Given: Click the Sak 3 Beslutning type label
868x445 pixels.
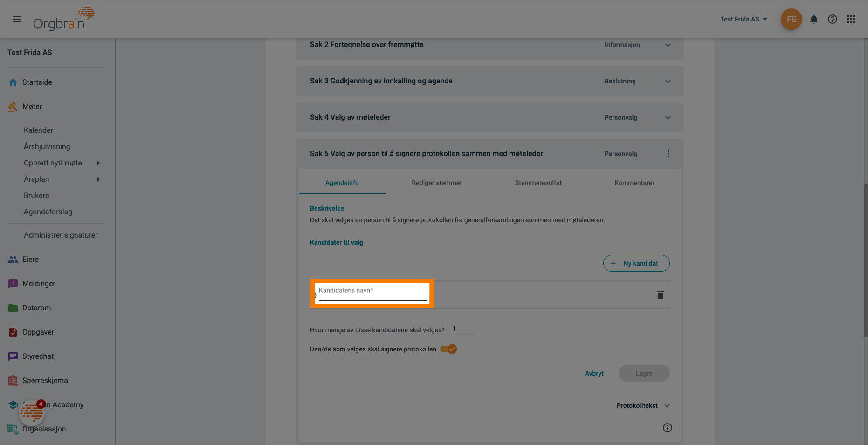Looking at the screenshot, I should [x=620, y=81].
